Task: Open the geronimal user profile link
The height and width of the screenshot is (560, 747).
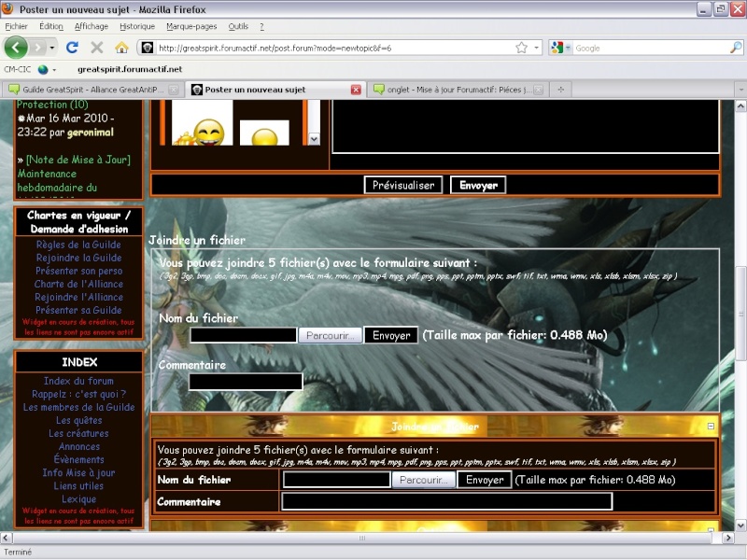Action: click(x=90, y=133)
